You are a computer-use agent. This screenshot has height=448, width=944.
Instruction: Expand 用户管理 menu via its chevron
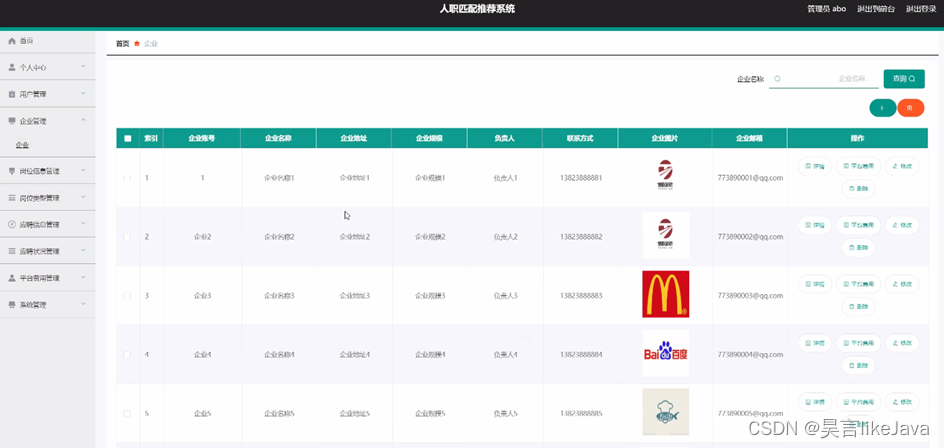(84, 93)
